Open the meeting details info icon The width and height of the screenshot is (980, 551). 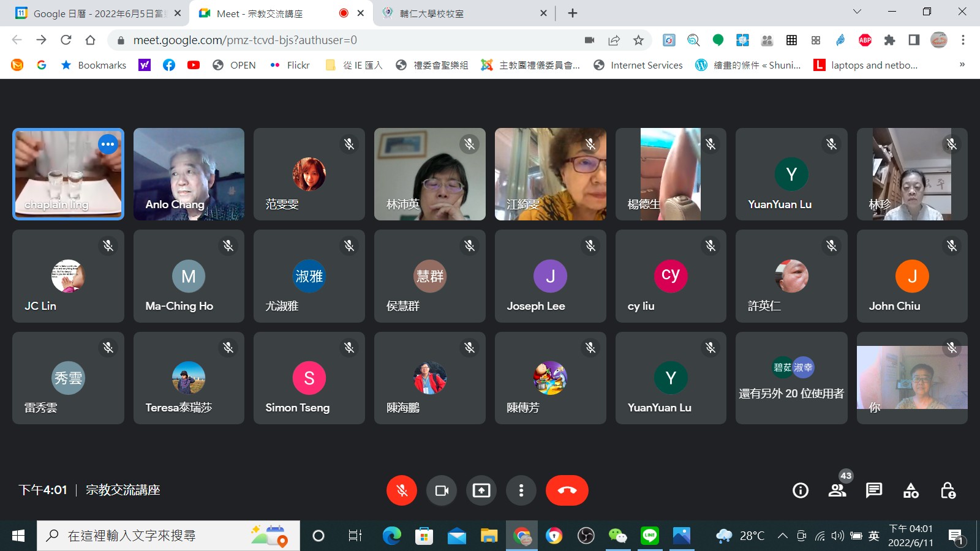tap(801, 490)
